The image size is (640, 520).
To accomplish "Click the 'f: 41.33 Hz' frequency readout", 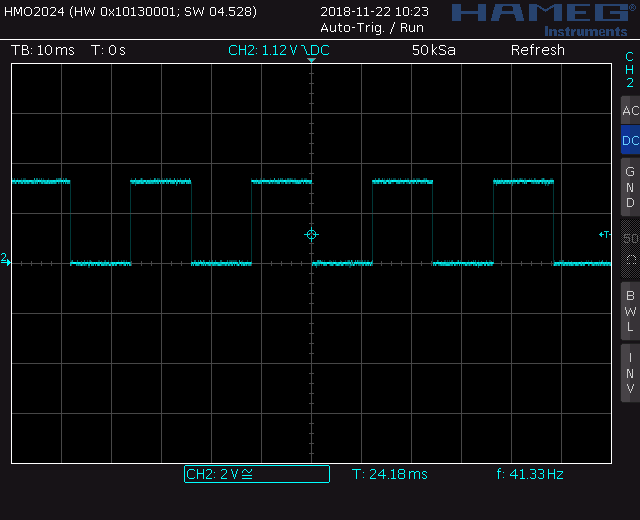I will coord(530,474).
